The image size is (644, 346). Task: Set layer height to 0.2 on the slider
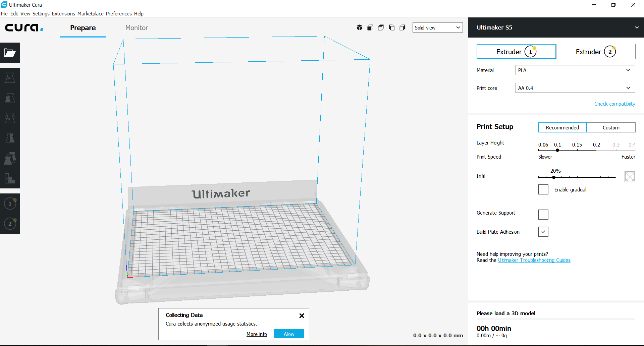click(597, 150)
